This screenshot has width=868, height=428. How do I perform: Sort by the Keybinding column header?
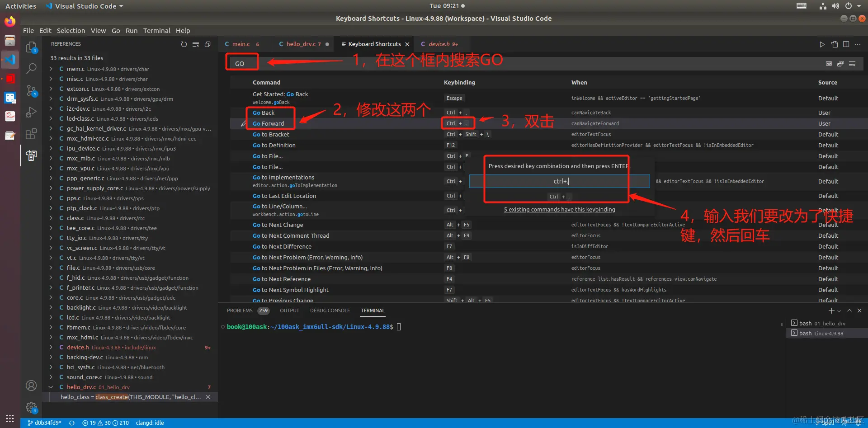pos(459,83)
